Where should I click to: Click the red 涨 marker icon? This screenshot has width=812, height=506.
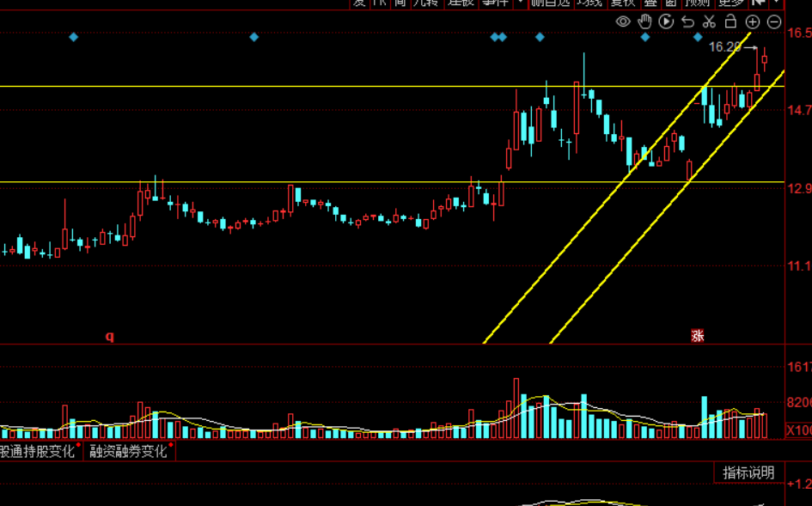pos(698,336)
